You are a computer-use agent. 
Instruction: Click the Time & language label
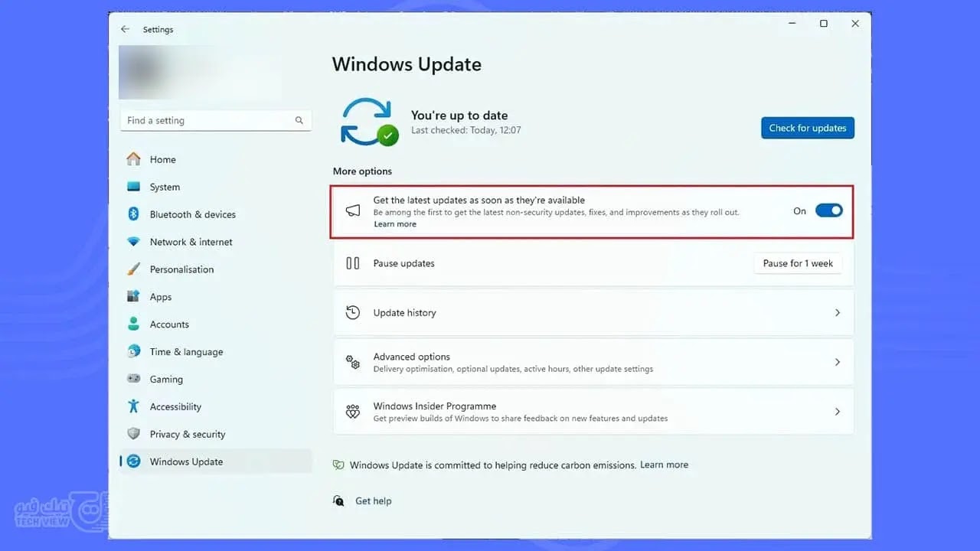tap(186, 352)
